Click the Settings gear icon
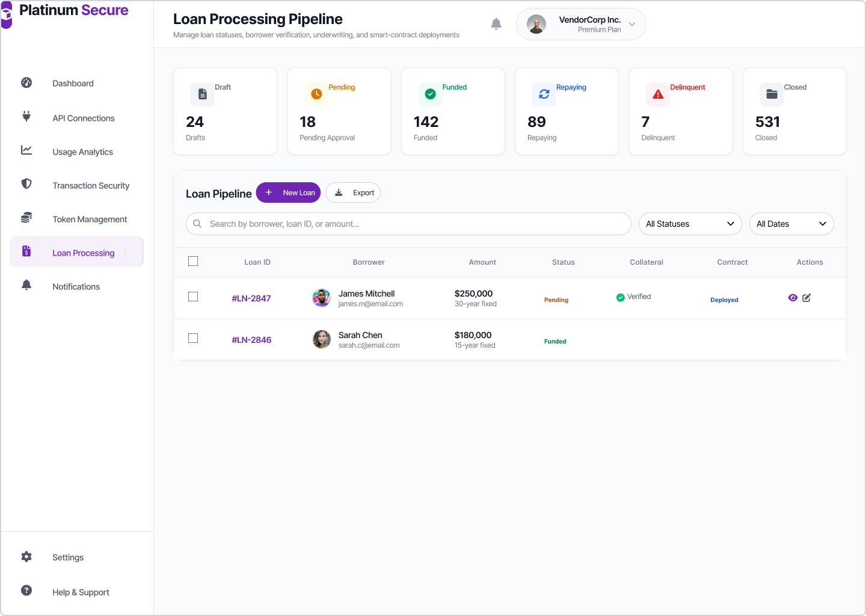Screen dimensions: 866x616 (26, 556)
